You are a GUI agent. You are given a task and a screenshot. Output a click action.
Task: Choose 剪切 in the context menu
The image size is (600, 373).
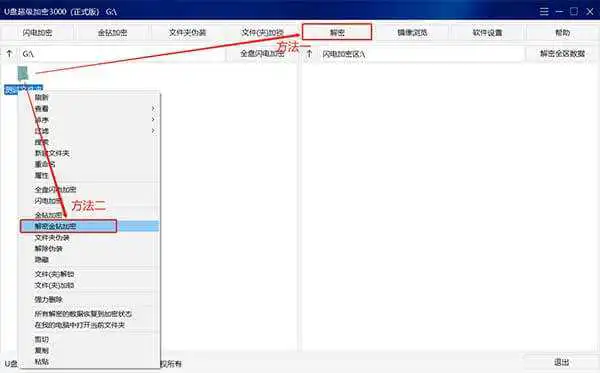pyautogui.click(x=89, y=339)
